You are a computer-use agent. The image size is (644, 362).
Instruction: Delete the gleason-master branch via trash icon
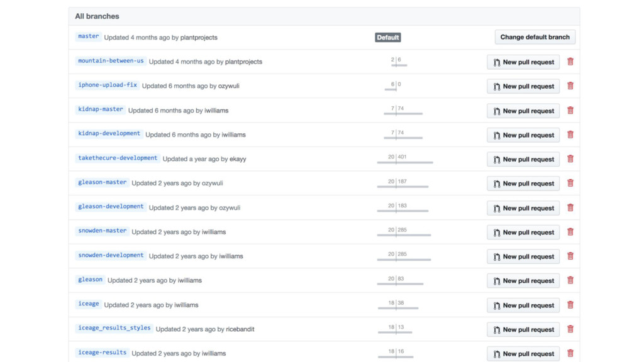[x=570, y=183]
